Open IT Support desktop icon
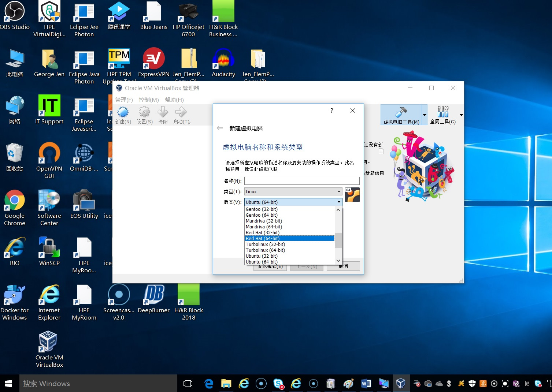Screen dimensions: 552x392 tap(49, 110)
